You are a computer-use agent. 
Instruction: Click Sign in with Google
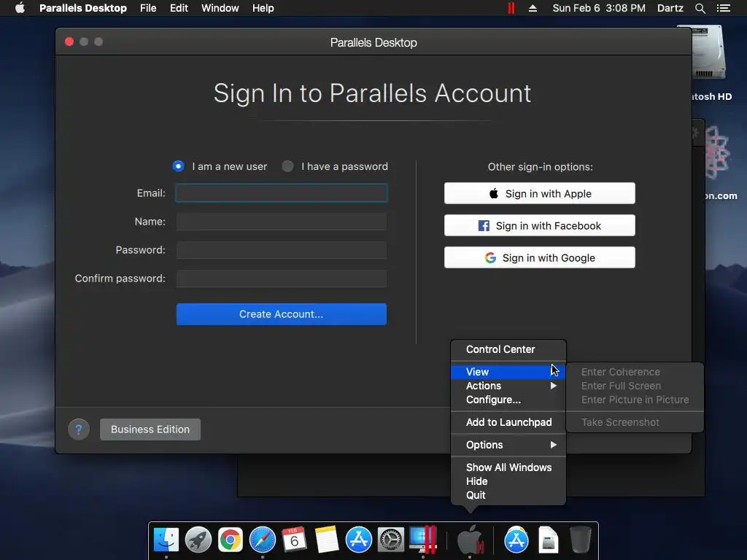[539, 257]
